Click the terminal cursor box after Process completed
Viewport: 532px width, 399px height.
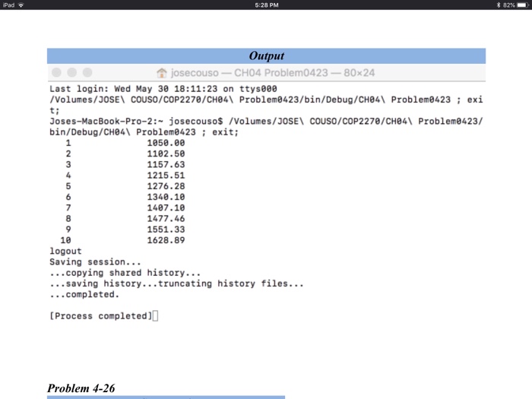pos(155,316)
